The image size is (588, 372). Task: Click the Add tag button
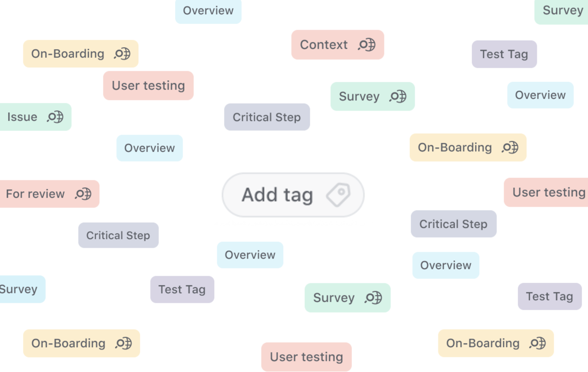(x=293, y=195)
